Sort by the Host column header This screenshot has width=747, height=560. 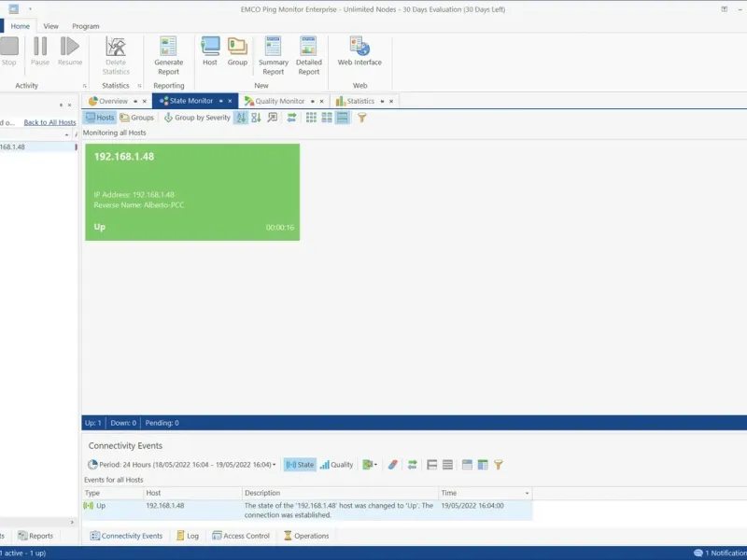tap(192, 494)
